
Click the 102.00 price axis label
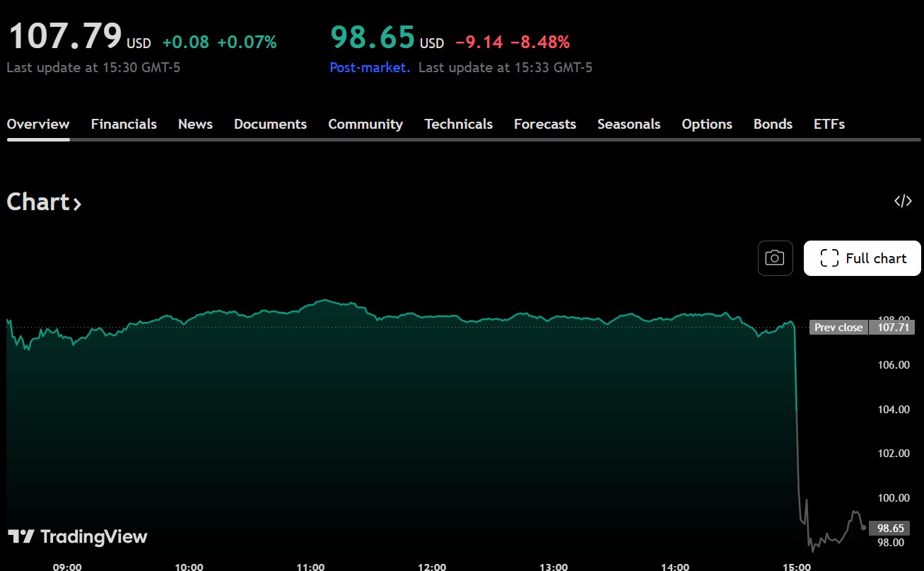pos(894,454)
